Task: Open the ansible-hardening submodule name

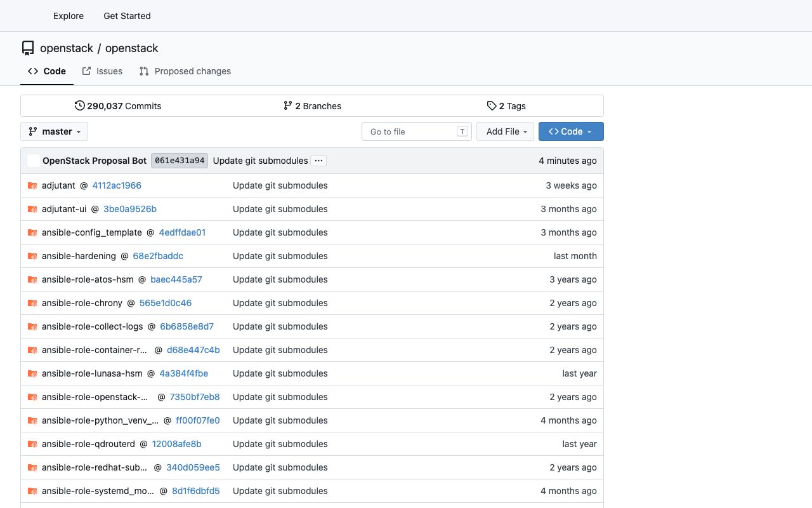Action: 79,256
